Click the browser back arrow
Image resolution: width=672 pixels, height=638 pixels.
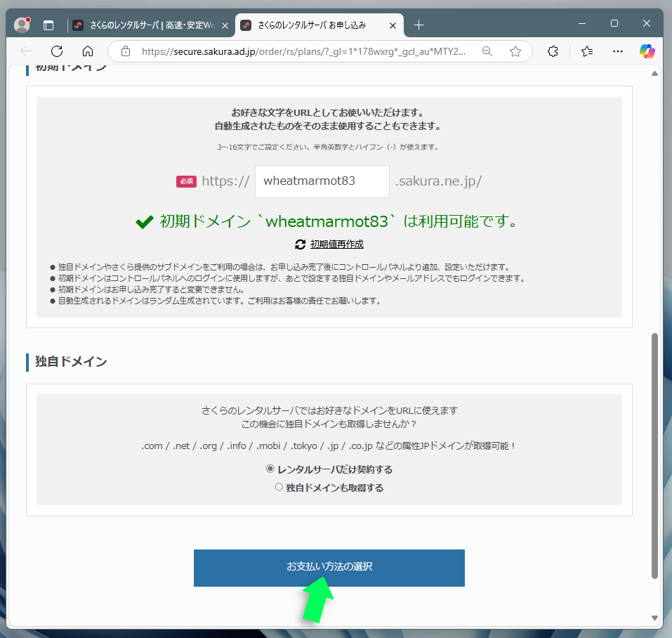click(26, 51)
